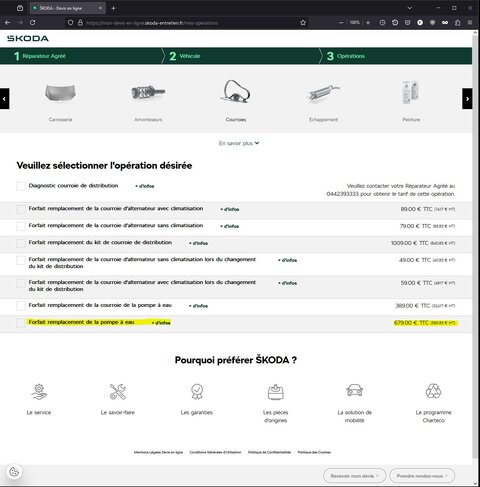Click the Les garanties badge icon
The height and width of the screenshot is (487, 480).
click(x=197, y=392)
